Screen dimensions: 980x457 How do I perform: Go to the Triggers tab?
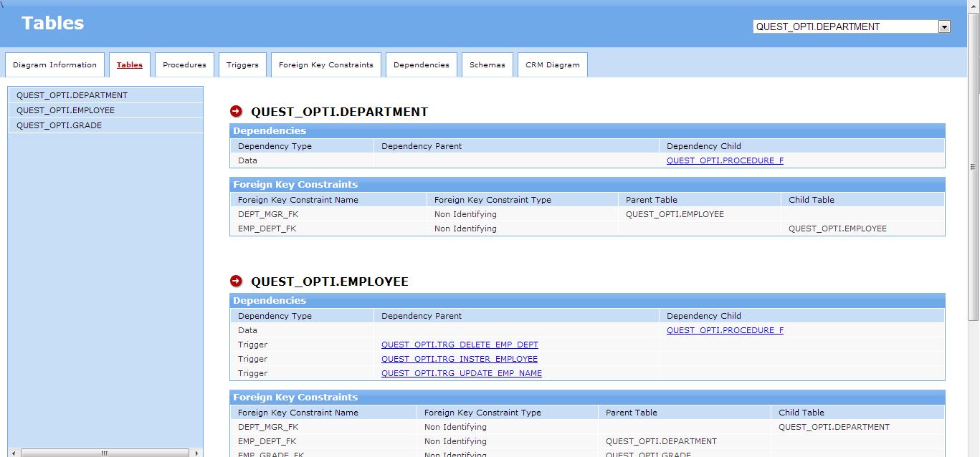coord(242,65)
